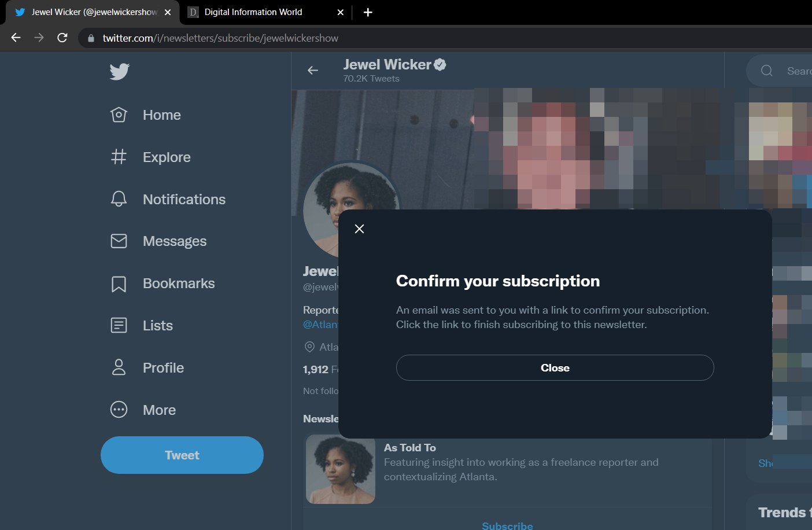The width and height of the screenshot is (812, 530).
Task: Click the back arrow on Jewel Wicker's profile
Action: [x=313, y=70]
